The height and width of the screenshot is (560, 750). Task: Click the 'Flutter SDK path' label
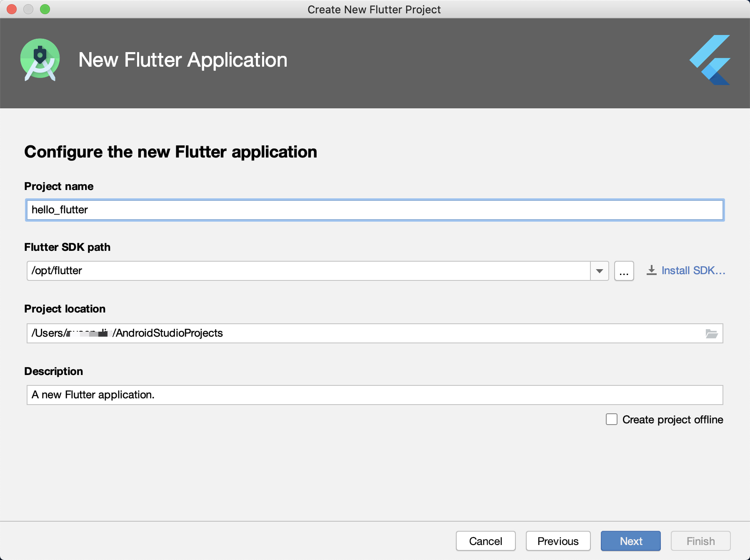[x=67, y=247]
